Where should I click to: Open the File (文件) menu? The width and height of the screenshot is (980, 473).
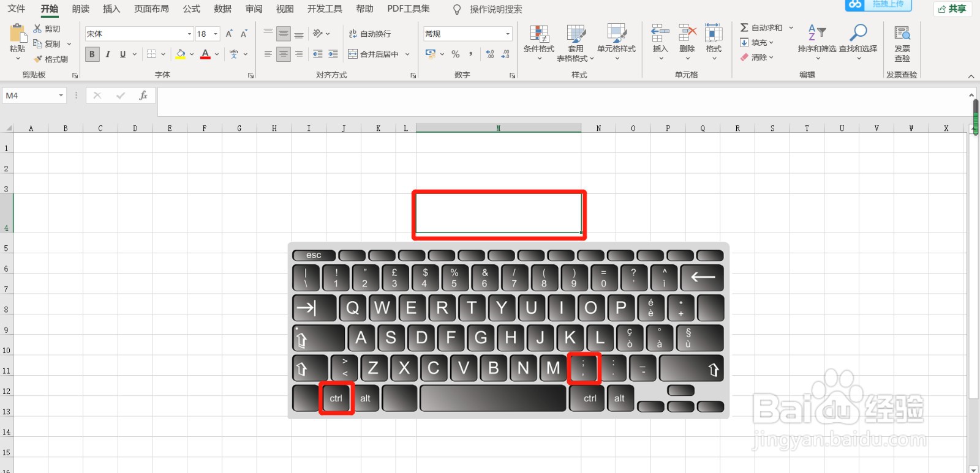pyautogui.click(x=17, y=9)
